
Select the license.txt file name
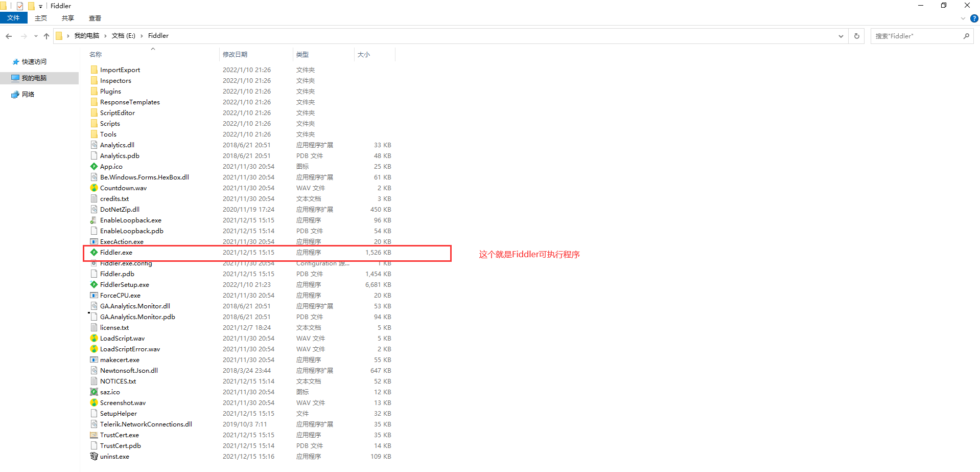click(x=114, y=327)
